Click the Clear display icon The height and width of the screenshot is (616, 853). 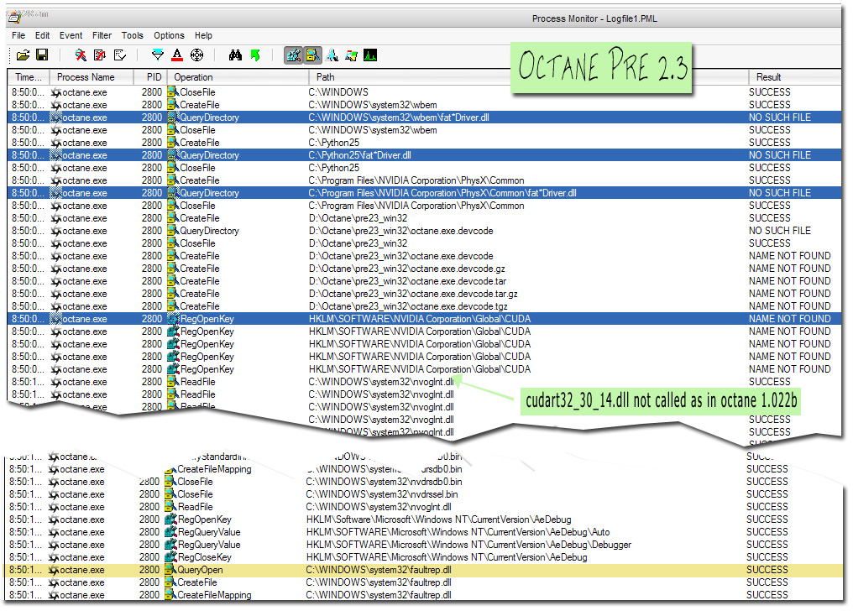tap(120, 55)
